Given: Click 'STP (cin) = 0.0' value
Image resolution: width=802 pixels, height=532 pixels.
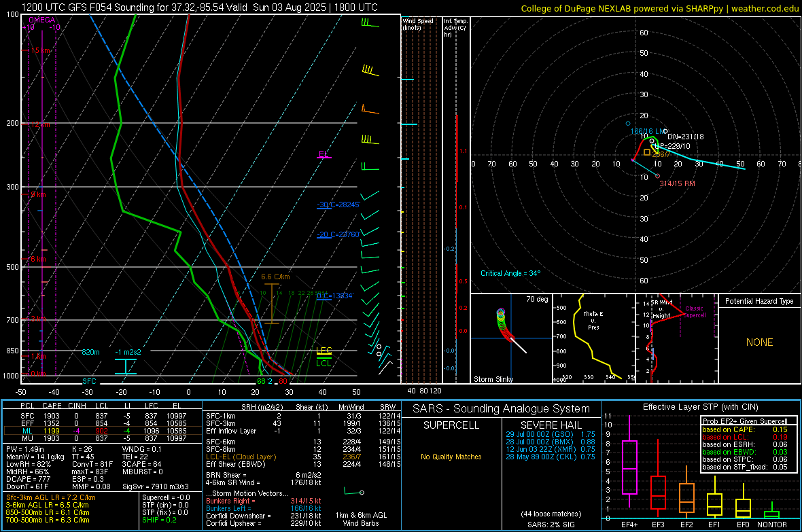Looking at the screenshot, I should tap(165, 505).
